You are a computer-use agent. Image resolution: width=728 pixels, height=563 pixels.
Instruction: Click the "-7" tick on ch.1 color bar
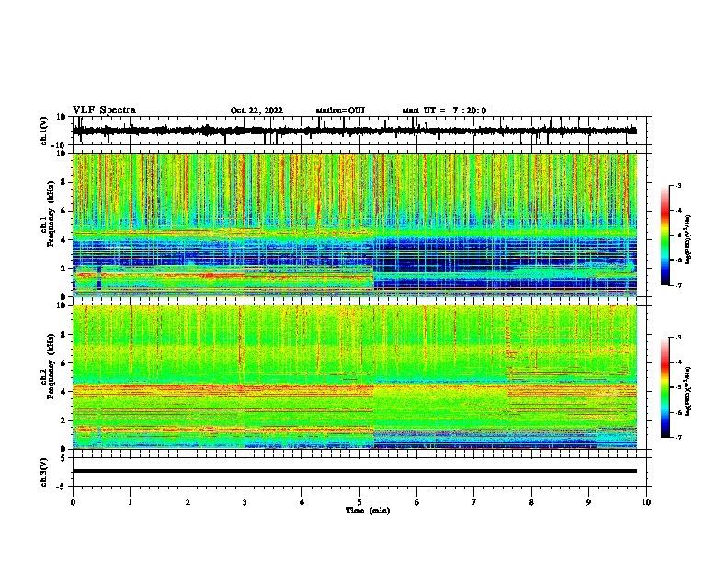(x=678, y=285)
